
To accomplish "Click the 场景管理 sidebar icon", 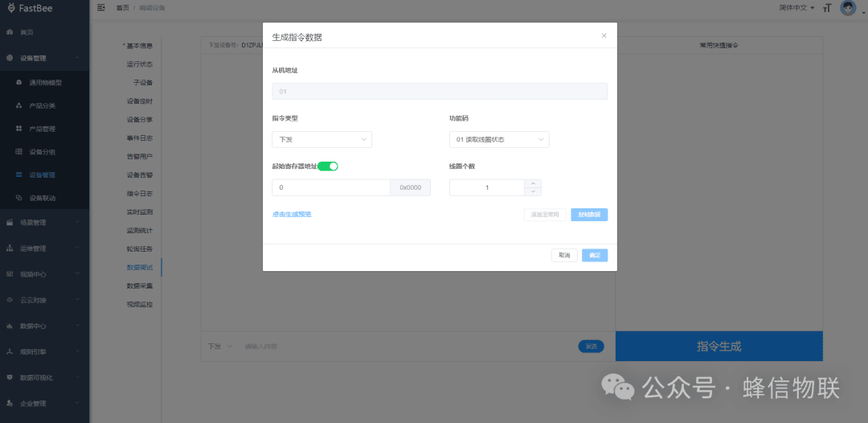I will point(10,223).
